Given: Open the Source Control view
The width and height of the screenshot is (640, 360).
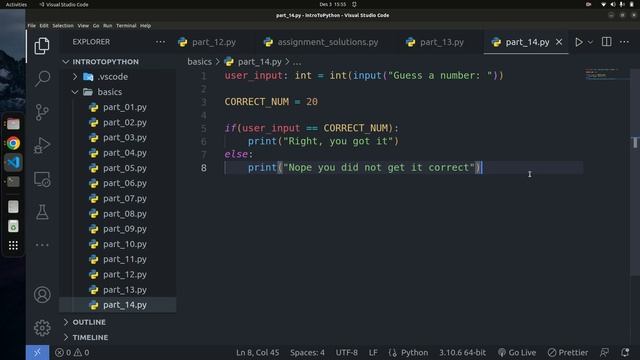Looking at the screenshot, I should pyautogui.click(x=42, y=112).
